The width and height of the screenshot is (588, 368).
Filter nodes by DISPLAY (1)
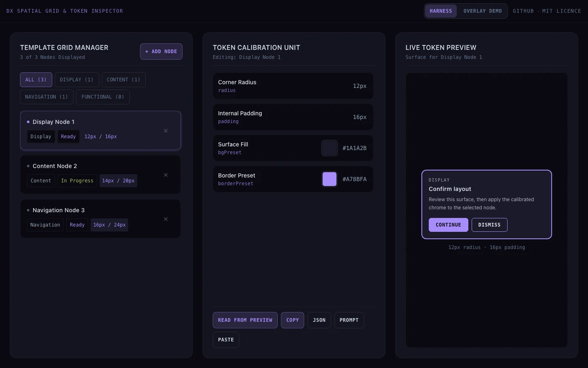pyautogui.click(x=77, y=80)
